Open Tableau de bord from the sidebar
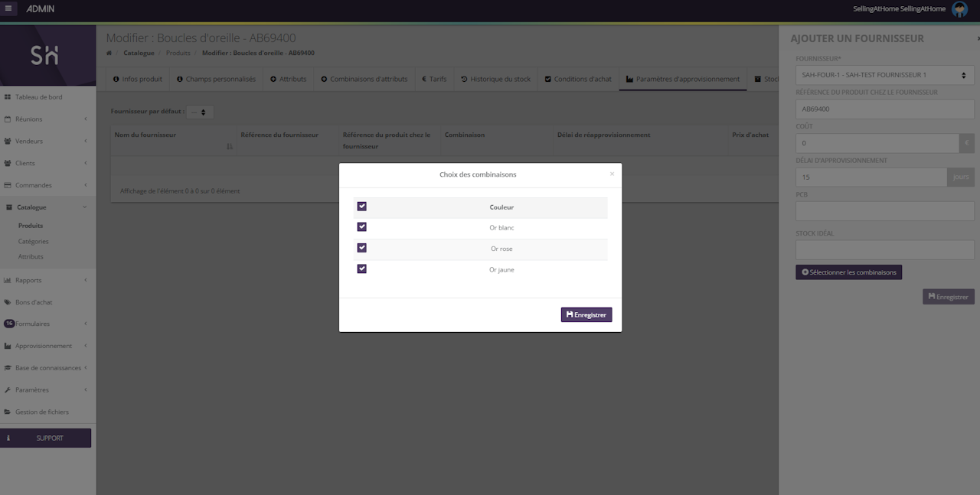The width and height of the screenshot is (980, 495). [38, 97]
